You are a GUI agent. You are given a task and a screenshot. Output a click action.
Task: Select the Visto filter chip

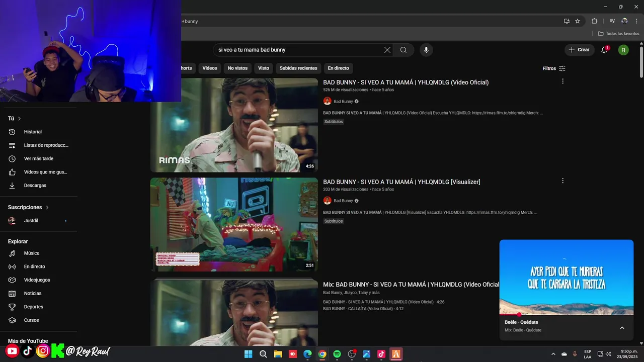[264, 68]
